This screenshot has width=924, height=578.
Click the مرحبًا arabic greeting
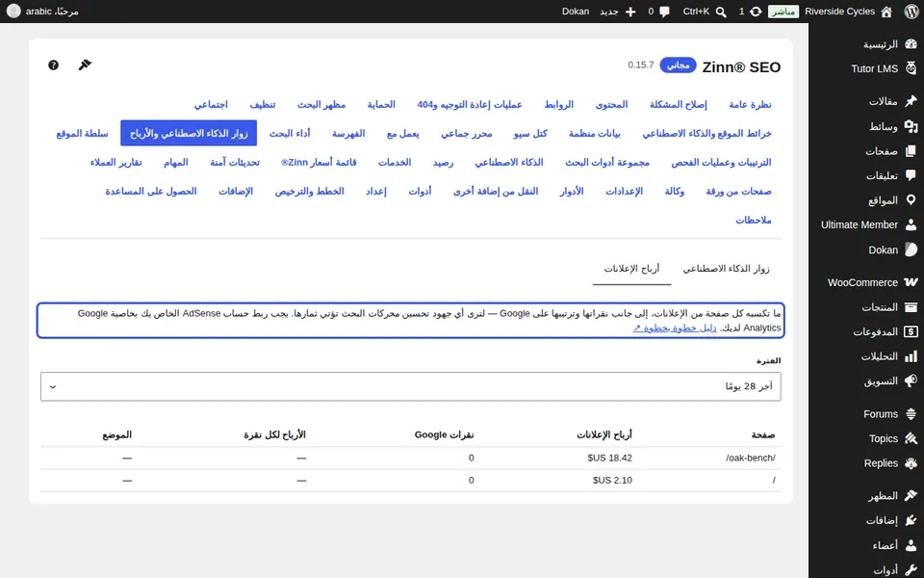pyautogui.click(x=52, y=12)
